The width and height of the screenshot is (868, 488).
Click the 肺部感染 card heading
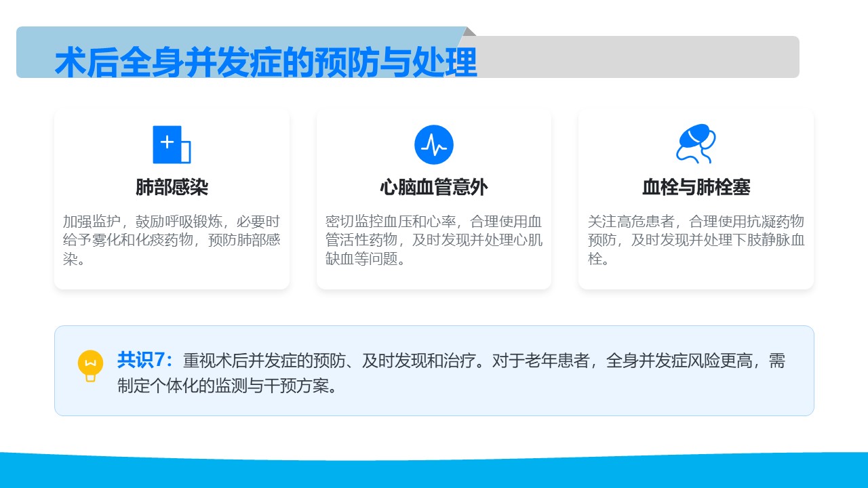172,188
